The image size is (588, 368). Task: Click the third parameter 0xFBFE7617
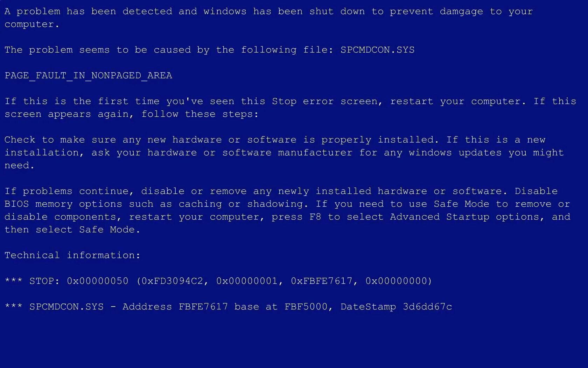click(x=322, y=281)
